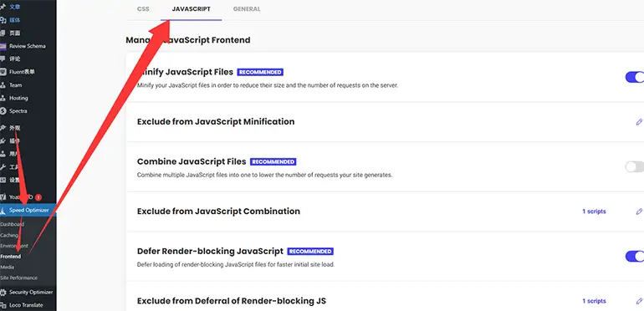Switch to the CSS tab
Screen dimensions: 644x311
coord(143,9)
